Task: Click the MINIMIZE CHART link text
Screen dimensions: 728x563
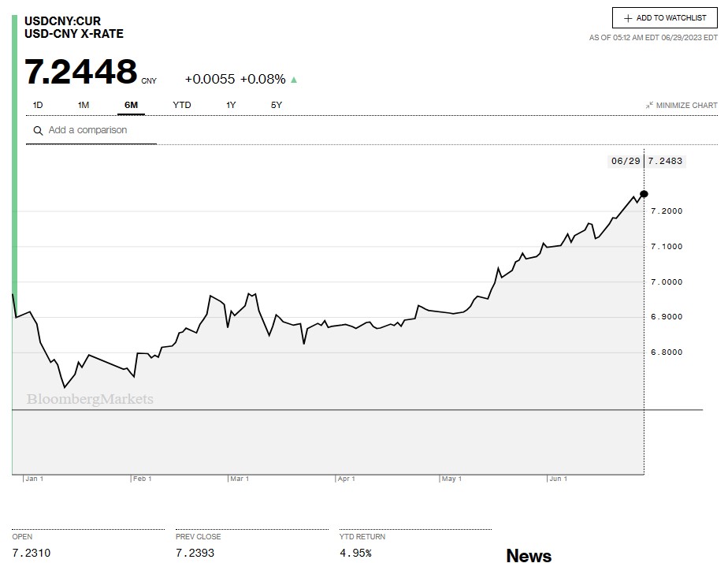Action: click(x=686, y=106)
